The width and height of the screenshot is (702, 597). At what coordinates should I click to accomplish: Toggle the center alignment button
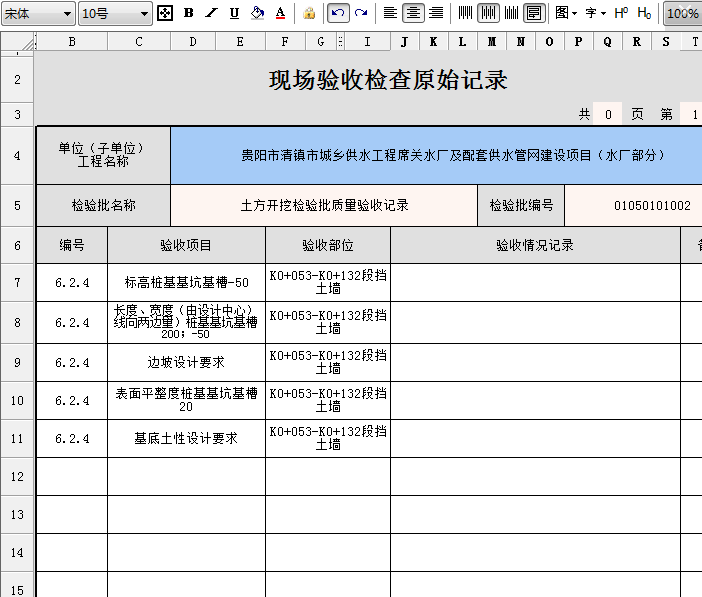tap(413, 13)
